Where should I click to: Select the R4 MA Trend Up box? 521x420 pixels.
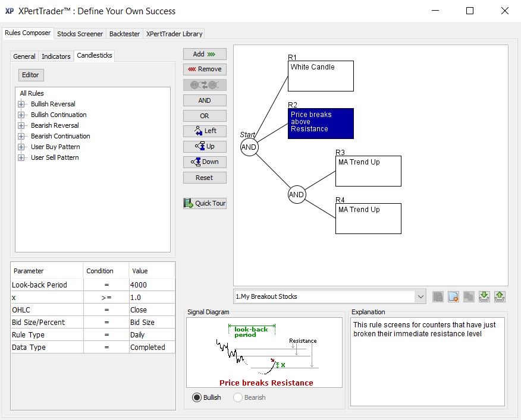(368, 219)
